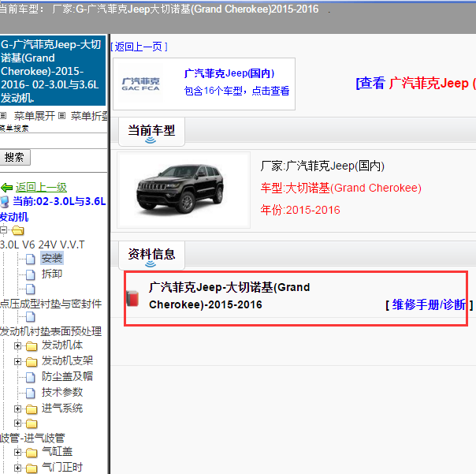Expand the 发动机体 tree node
The width and height of the screenshot is (476, 474).
[17, 345]
